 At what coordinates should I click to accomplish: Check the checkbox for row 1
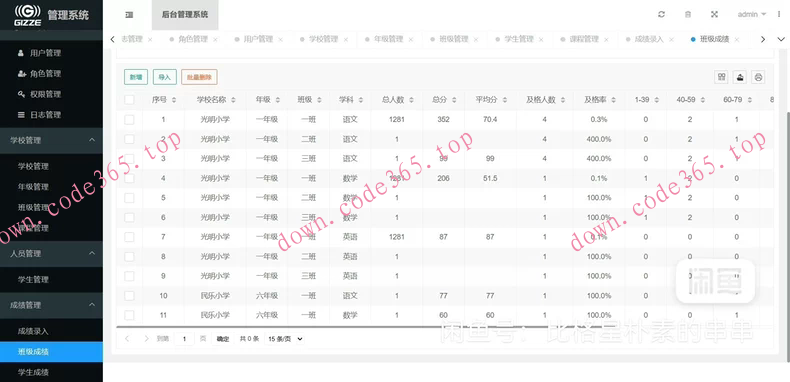coord(129,119)
